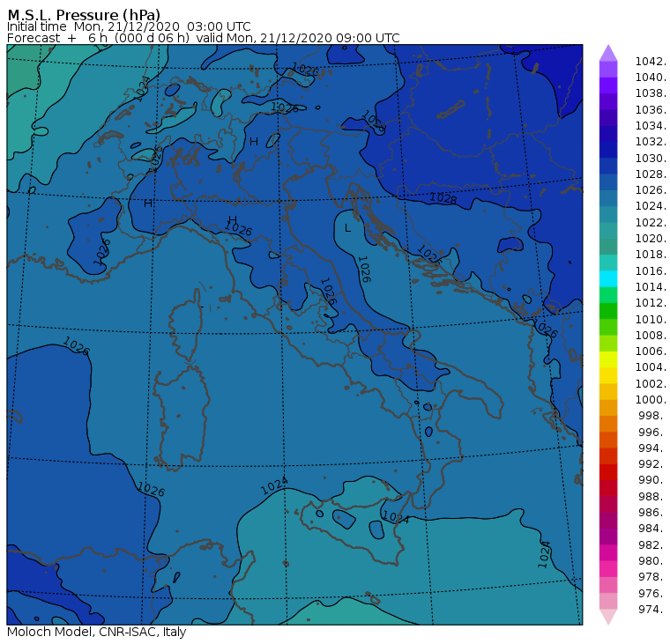Click the 1036. legend value

pos(651,110)
